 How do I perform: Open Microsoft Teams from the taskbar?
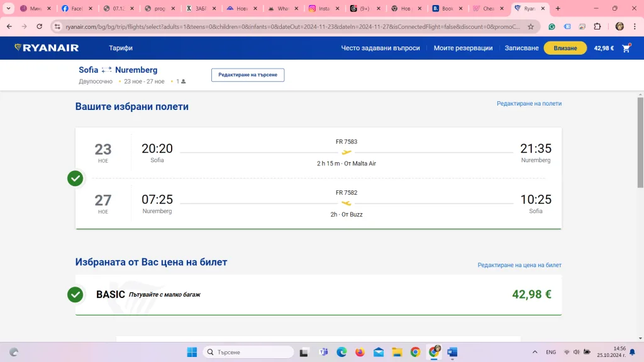(323, 352)
